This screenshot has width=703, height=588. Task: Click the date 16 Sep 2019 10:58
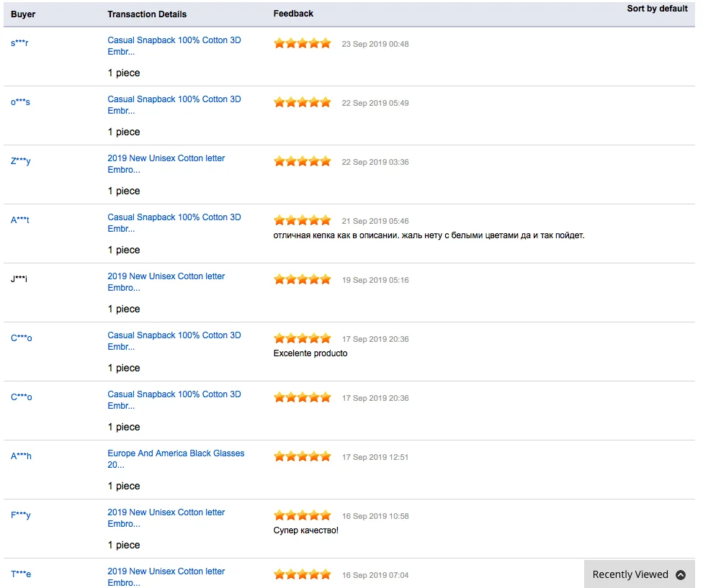click(x=375, y=516)
